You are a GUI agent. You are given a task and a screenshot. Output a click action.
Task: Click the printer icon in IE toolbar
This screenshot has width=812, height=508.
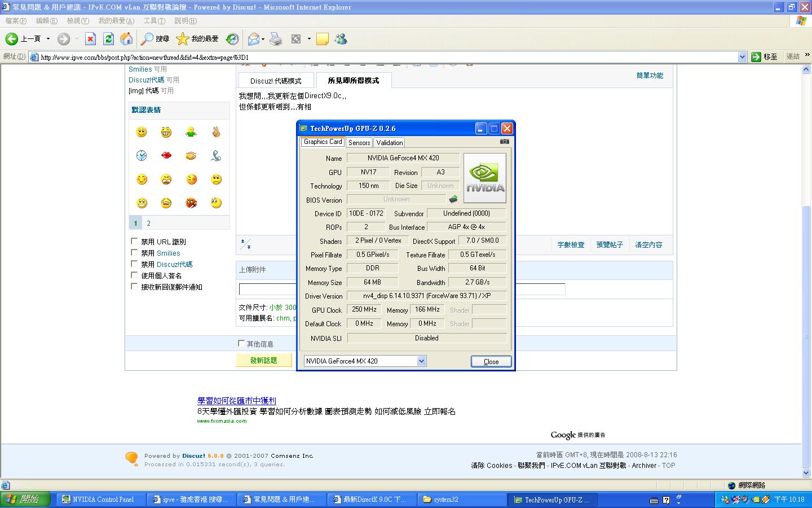click(x=276, y=38)
